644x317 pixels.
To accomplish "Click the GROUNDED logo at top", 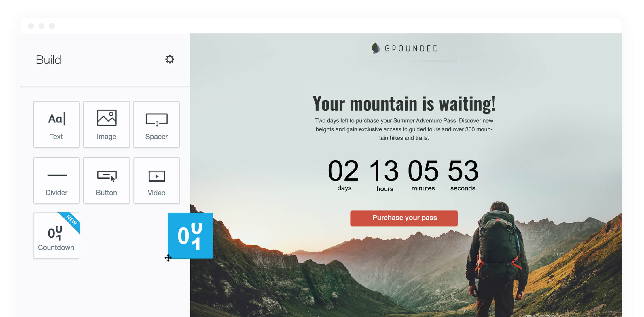I will click(404, 48).
